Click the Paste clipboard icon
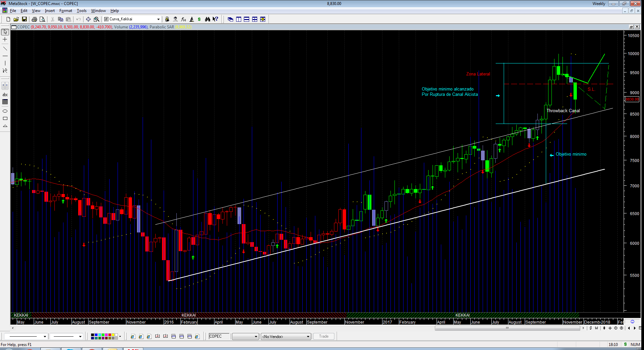This screenshot has width=644, height=350. pyautogui.click(x=68, y=19)
